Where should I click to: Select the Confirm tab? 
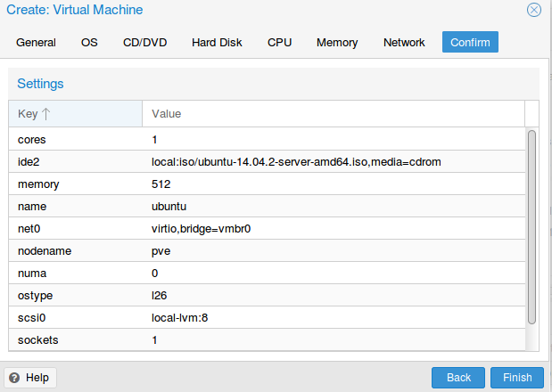[470, 42]
